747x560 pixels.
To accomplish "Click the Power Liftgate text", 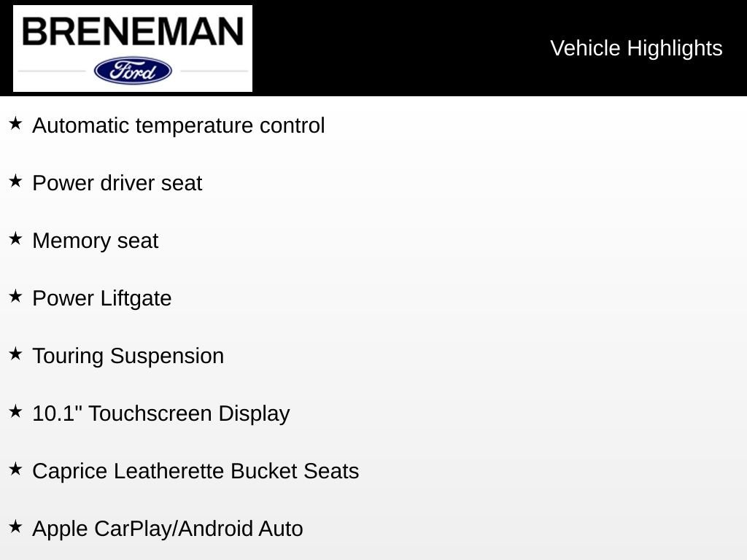I will 102,298.
